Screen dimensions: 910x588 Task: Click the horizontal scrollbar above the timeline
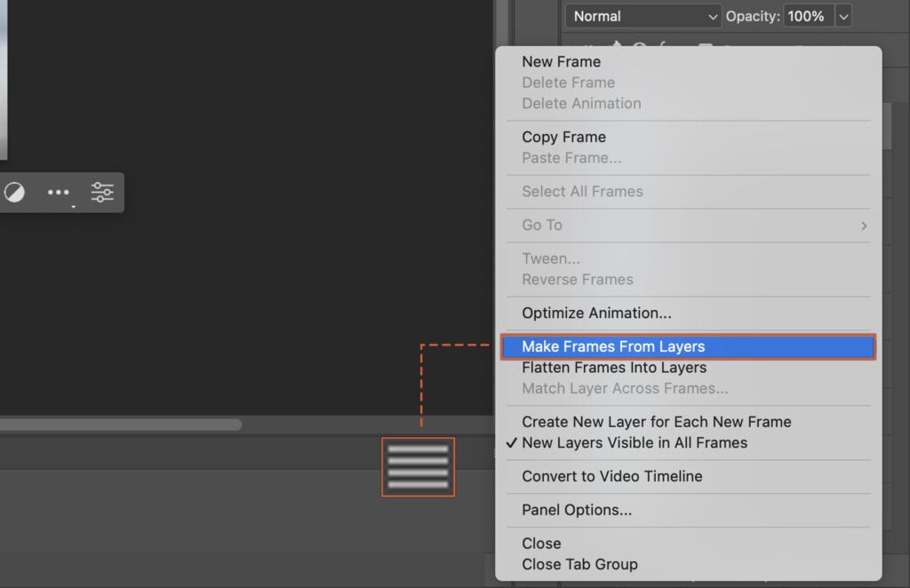(x=124, y=425)
